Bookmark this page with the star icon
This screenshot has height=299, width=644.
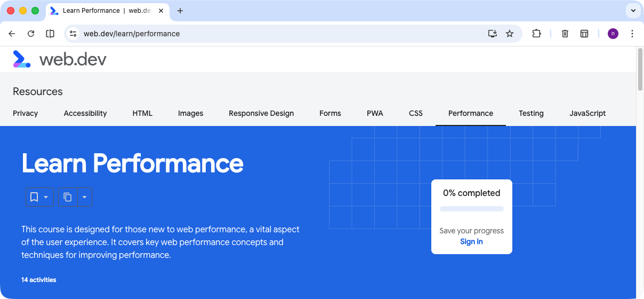pos(510,34)
